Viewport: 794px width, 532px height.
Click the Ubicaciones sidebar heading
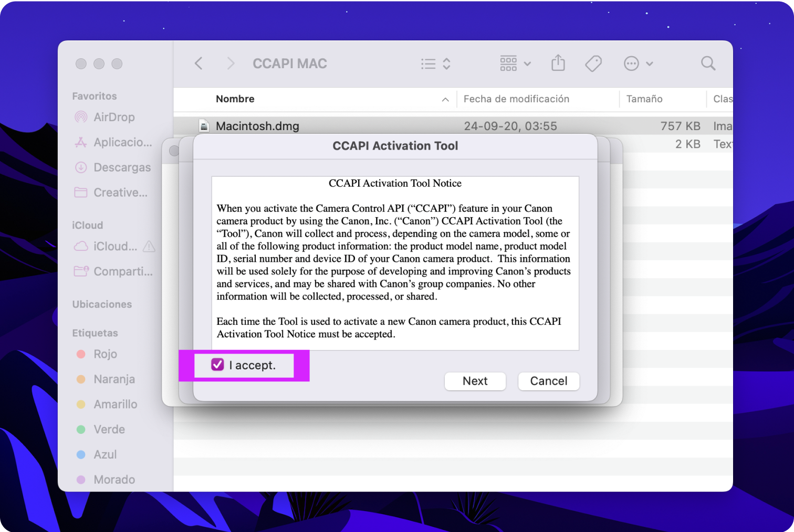coord(102,304)
